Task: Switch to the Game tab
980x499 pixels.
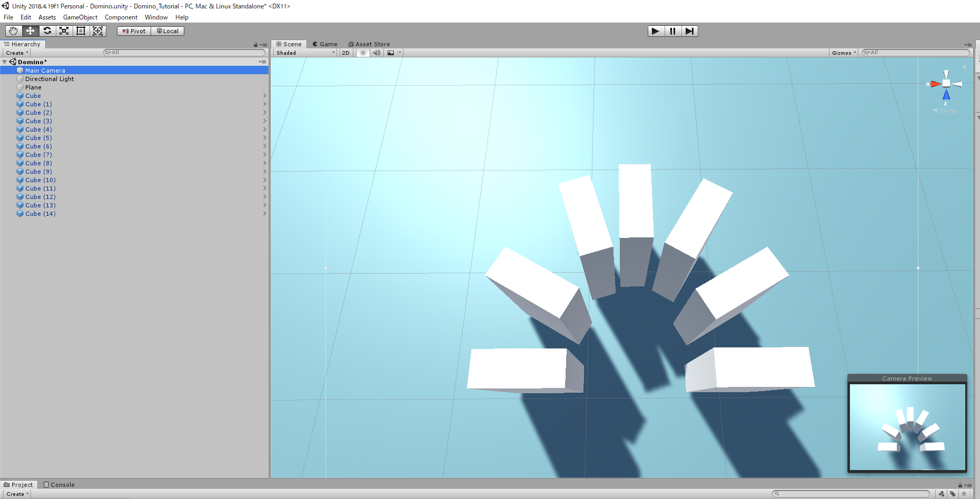Action: coord(325,44)
